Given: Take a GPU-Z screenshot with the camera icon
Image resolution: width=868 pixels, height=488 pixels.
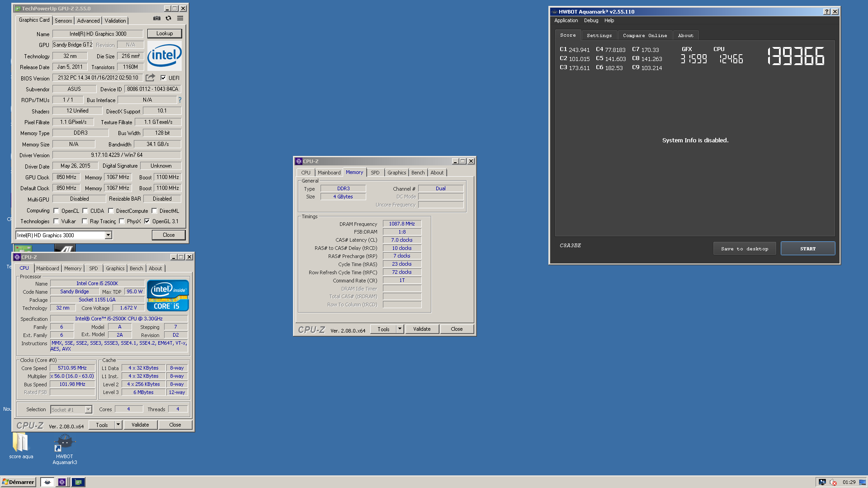Looking at the screenshot, I should pyautogui.click(x=157, y=19).
